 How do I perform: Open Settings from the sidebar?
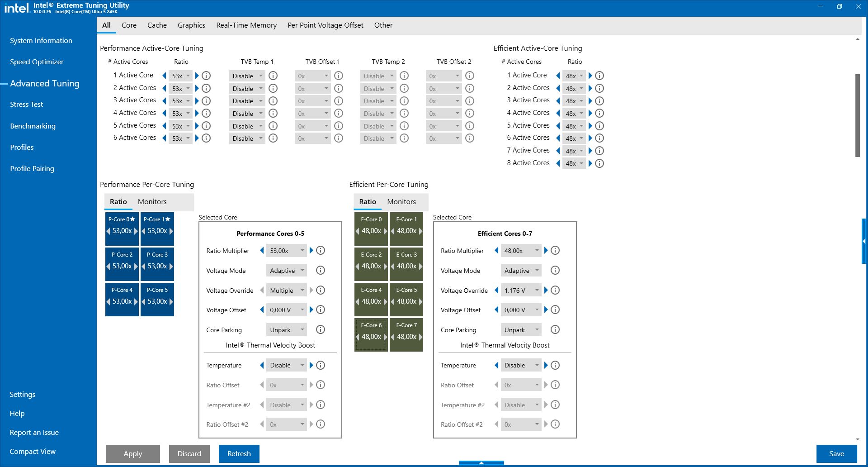click(23, 395)
